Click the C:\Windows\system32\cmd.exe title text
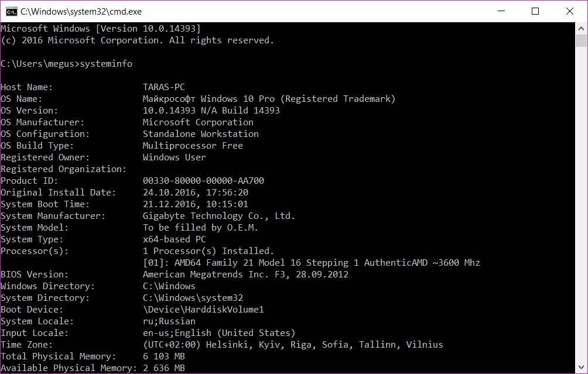Screen dimensions: 588x374 tap(81, 11)
